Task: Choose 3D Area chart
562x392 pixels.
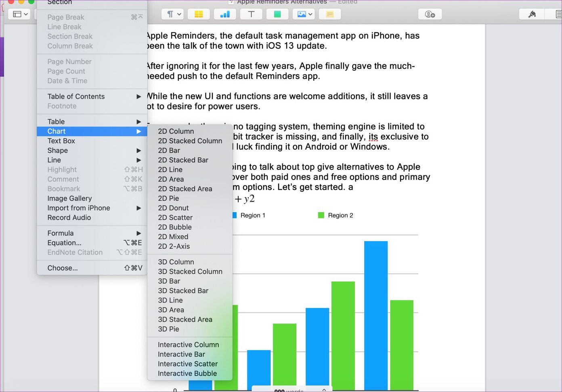Action: tap(190, 310)
